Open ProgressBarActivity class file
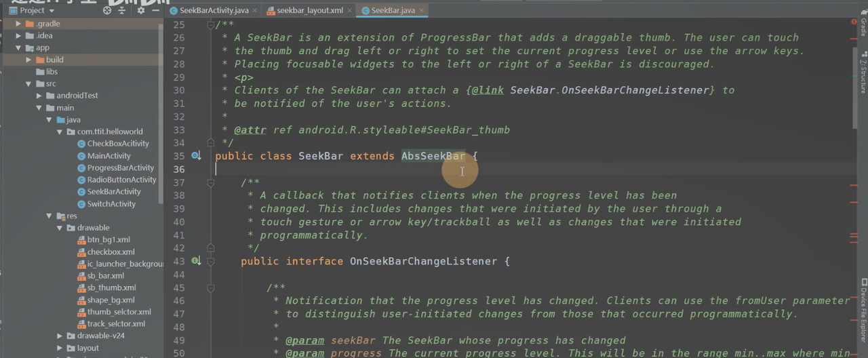 [121, 168]
